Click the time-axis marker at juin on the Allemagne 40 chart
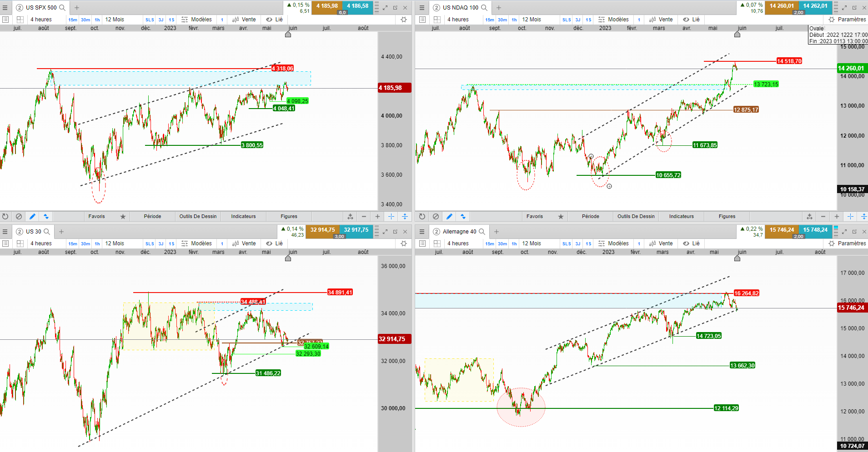Image resolution: width=868 pixels, height=452 pixels. pos(737,258)
